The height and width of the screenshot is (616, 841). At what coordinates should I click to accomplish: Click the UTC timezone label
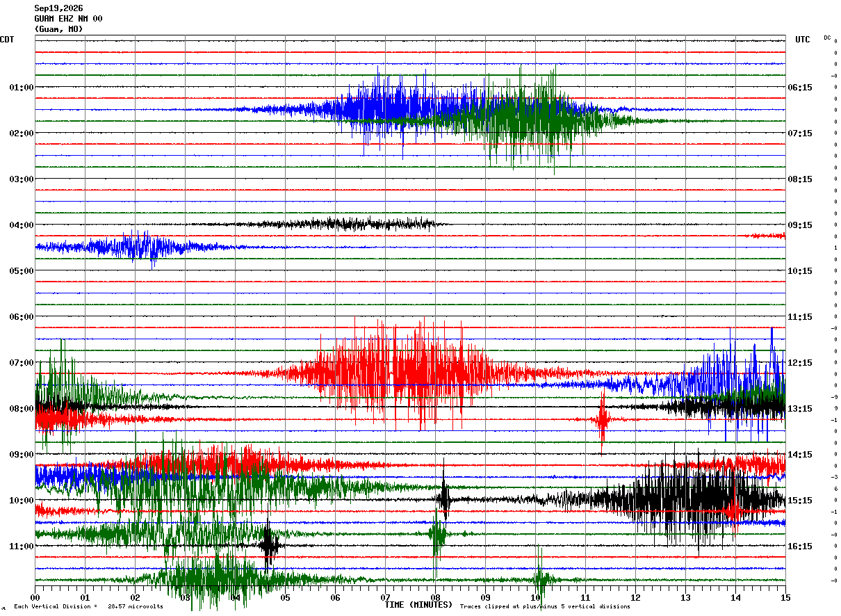[x=803, y=40]
